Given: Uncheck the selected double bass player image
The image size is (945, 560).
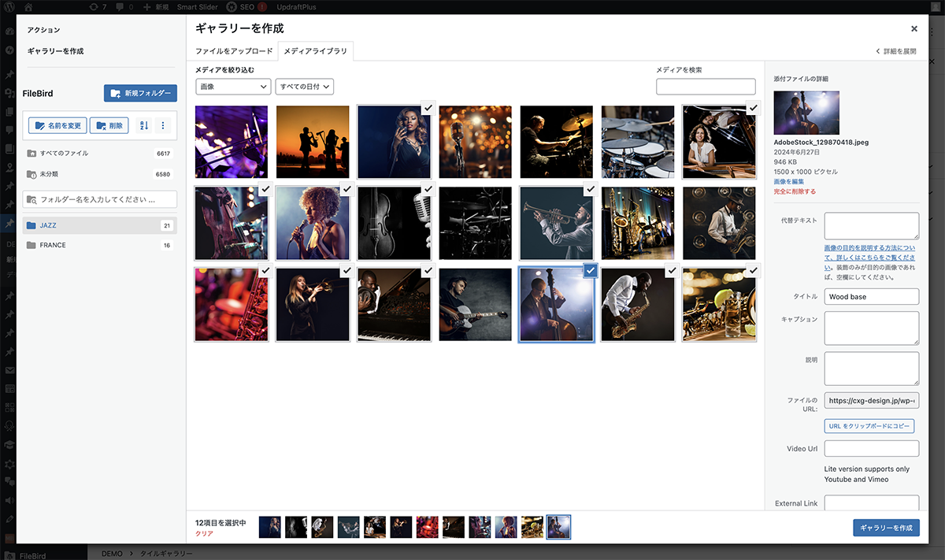Looking at the screenshot, I should pos(591,270).
